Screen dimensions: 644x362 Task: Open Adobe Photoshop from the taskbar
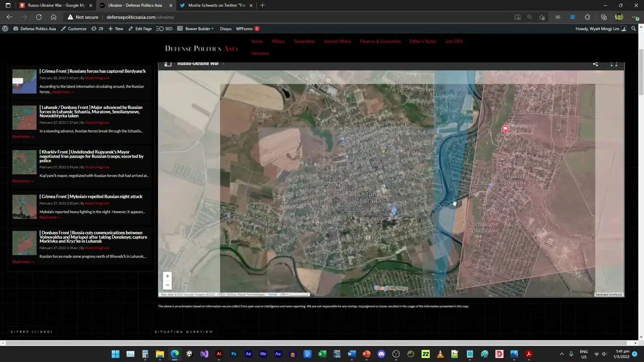pyautogui.click(x=233, y=354)
